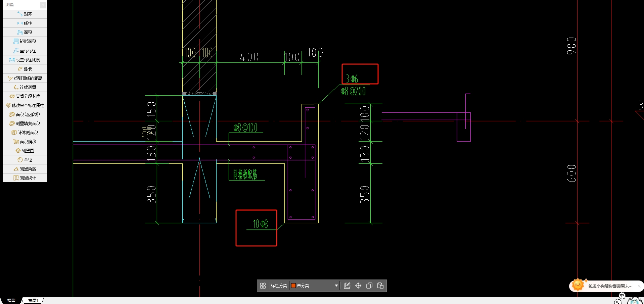The image size is (644, 304).
Task: Open 查看分段长度 segment length viewer
Action: coord(25,96)
